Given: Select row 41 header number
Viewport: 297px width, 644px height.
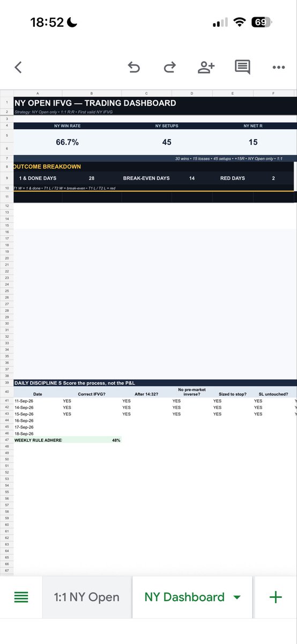Looking at the screenshot, I should (7, 401).
